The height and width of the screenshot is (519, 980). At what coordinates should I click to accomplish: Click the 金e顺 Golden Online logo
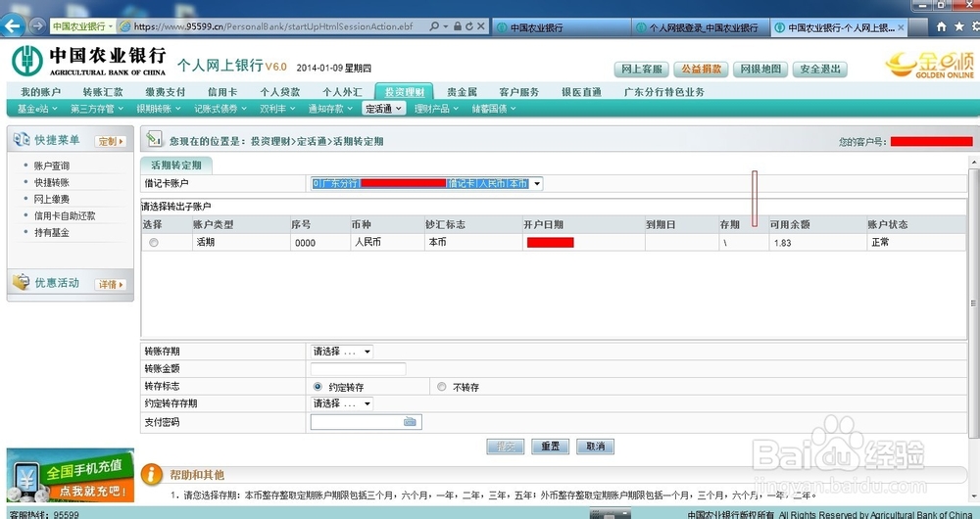pos(930,65)
